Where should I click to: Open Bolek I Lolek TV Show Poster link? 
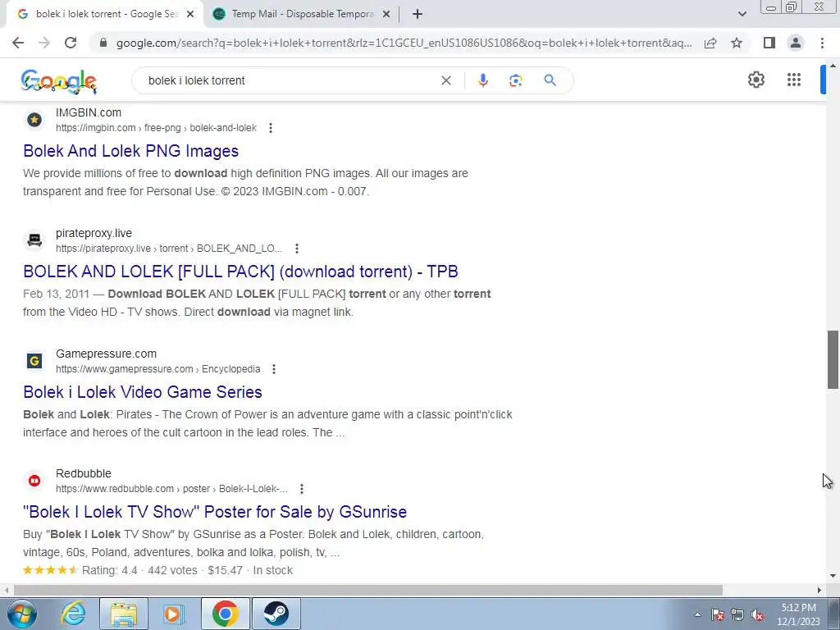click(215, 512)
